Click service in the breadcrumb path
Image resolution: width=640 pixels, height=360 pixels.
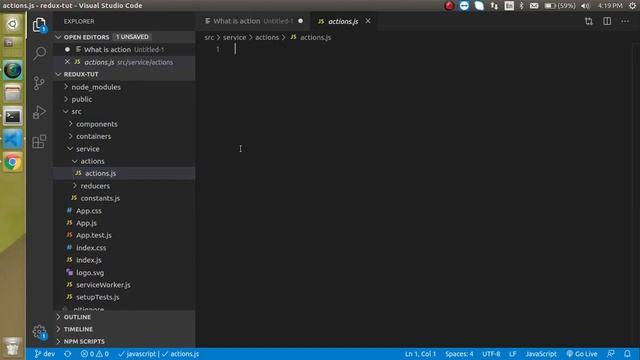234,37
